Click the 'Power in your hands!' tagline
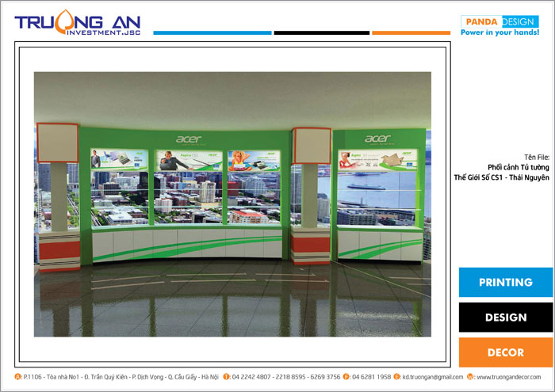Screen dimensions: 555x392 [499, 32]
